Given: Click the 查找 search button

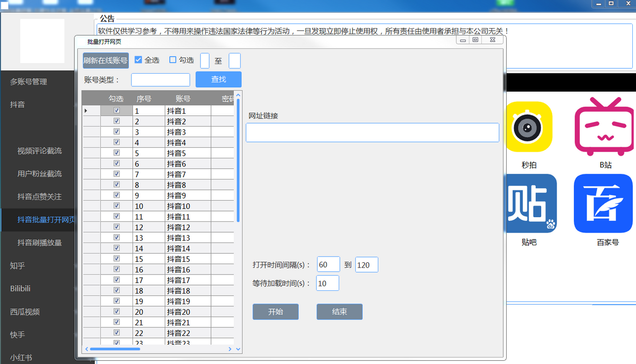Looking at the screenshot, I should pyautogui.click(x=218, y=79).
